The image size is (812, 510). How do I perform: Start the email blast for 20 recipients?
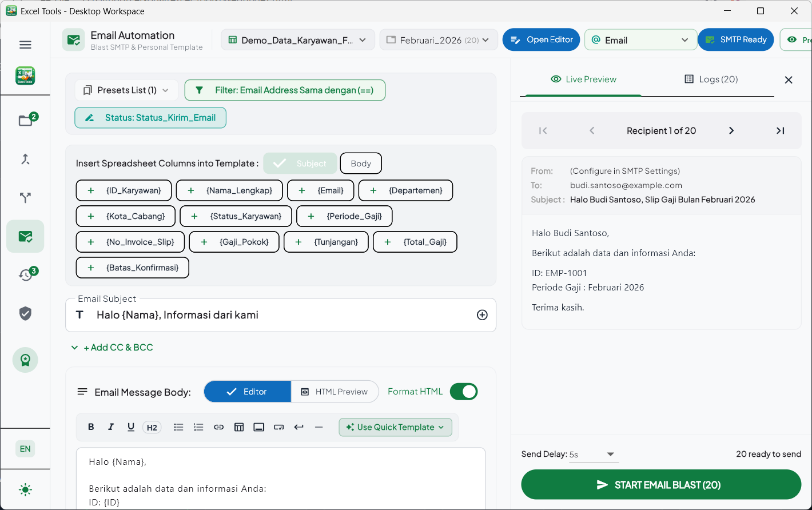point(661,485)
